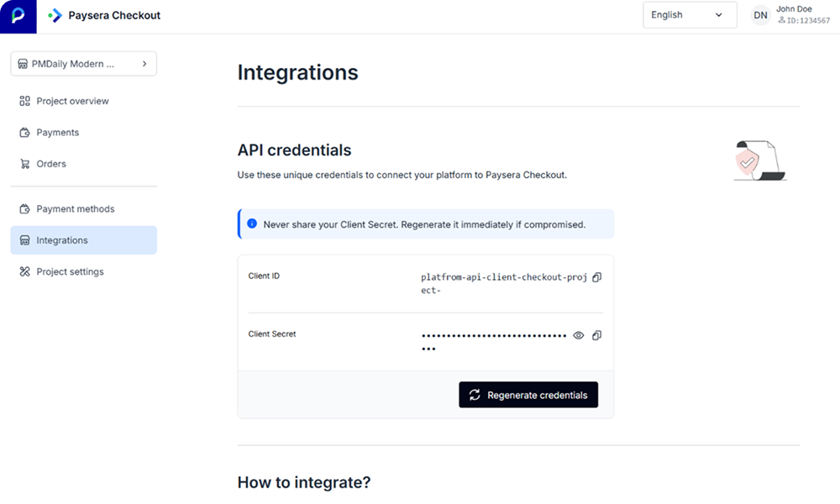840x504 pixels.
Task: Click the Integrations store icon
Action: 24,240
